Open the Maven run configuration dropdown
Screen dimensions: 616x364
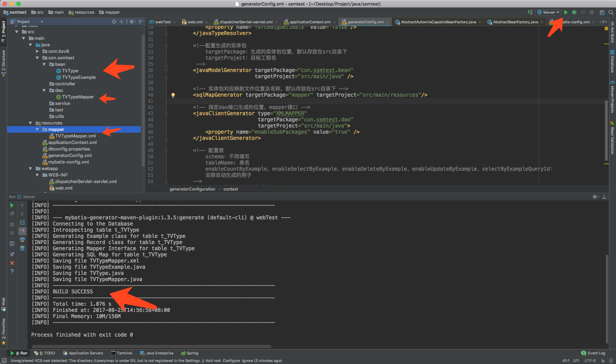tap(548, 12)
